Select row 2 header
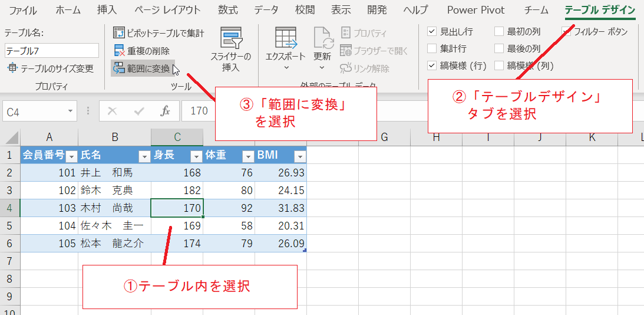Screen dimensions: 644x315 pos(10,173)
